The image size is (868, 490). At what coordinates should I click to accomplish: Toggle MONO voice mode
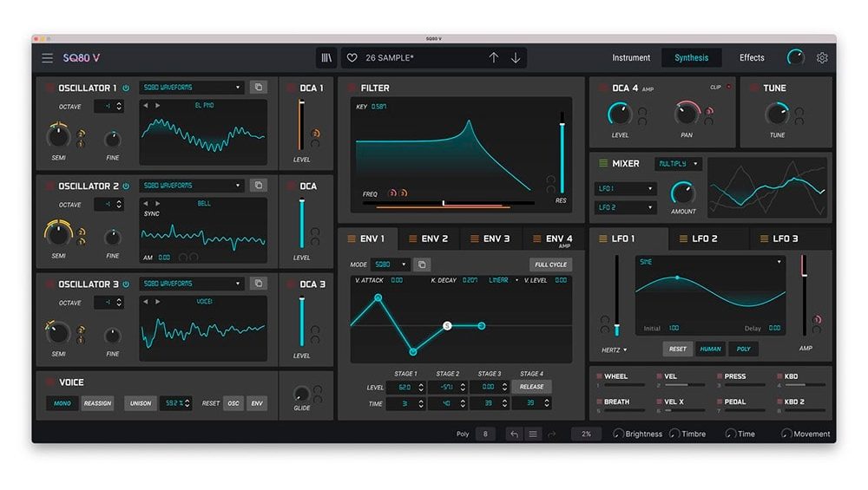click(x=62, y=403)
